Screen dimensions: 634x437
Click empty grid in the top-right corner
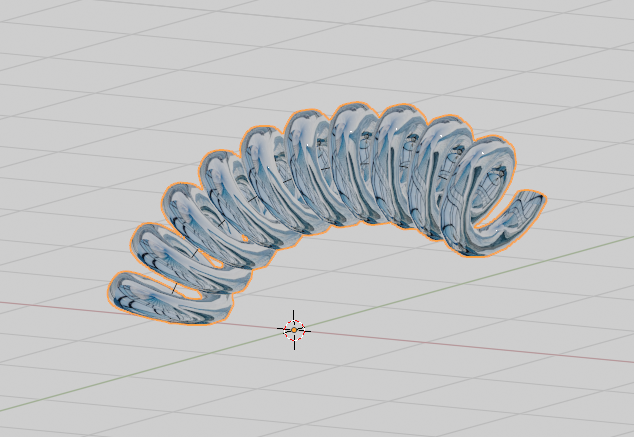(590, 40)
